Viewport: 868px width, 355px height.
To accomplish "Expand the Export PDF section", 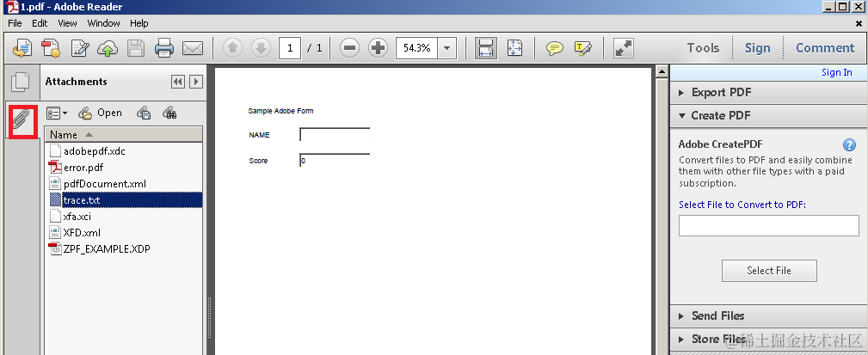I will (x=769, y=92).
